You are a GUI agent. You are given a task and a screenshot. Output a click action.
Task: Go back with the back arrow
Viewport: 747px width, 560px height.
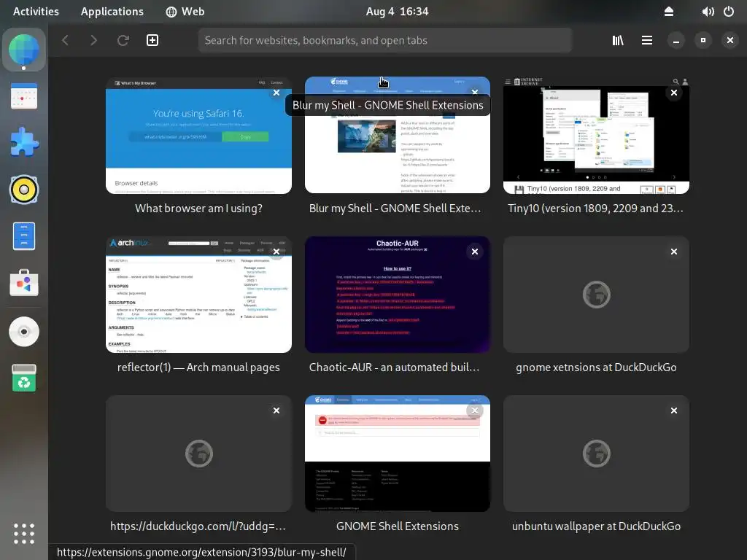pos(66,41)
